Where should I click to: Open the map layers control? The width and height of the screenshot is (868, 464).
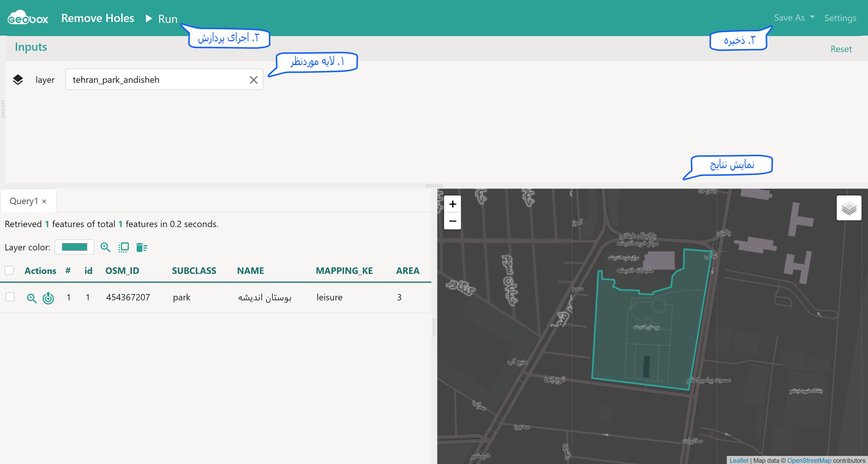point(849,208)
